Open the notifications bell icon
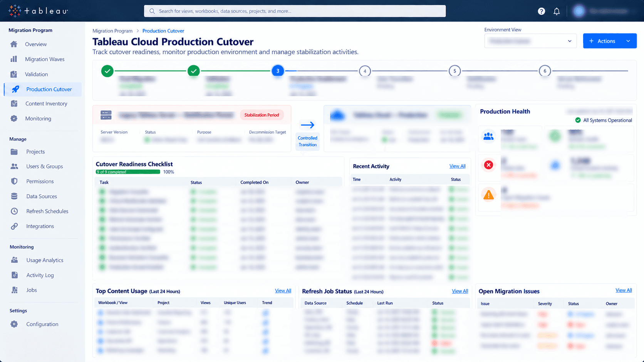644x362 pixels. tap(557, 11)
